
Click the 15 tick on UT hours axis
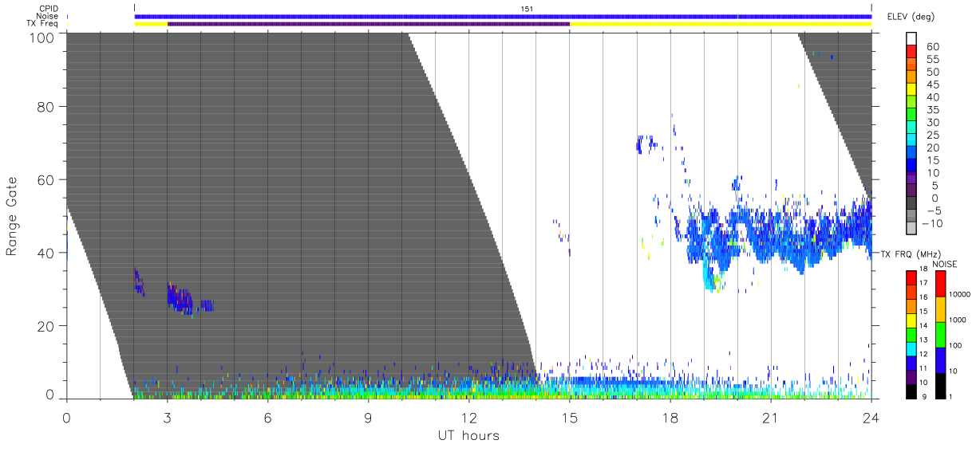570,418
